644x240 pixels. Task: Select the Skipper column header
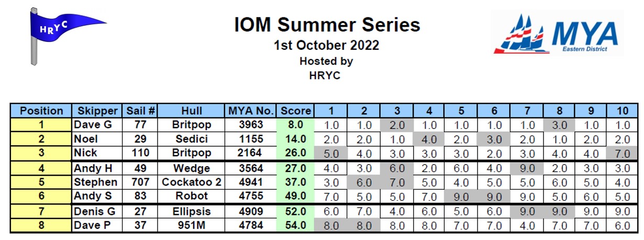coord(97,111)
